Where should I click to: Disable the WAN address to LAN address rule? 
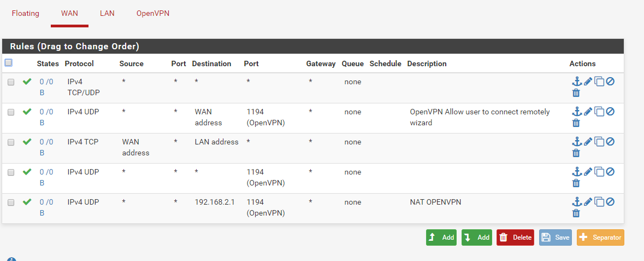tap(610, 141)
